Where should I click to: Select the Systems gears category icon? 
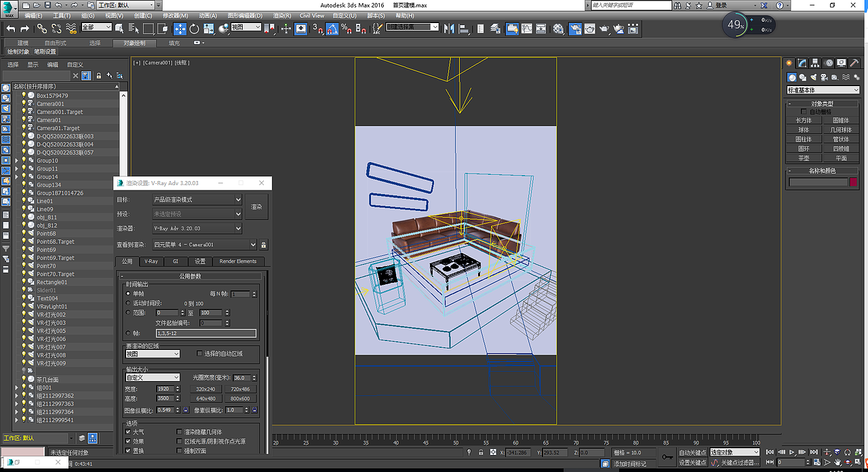point(856,77)
